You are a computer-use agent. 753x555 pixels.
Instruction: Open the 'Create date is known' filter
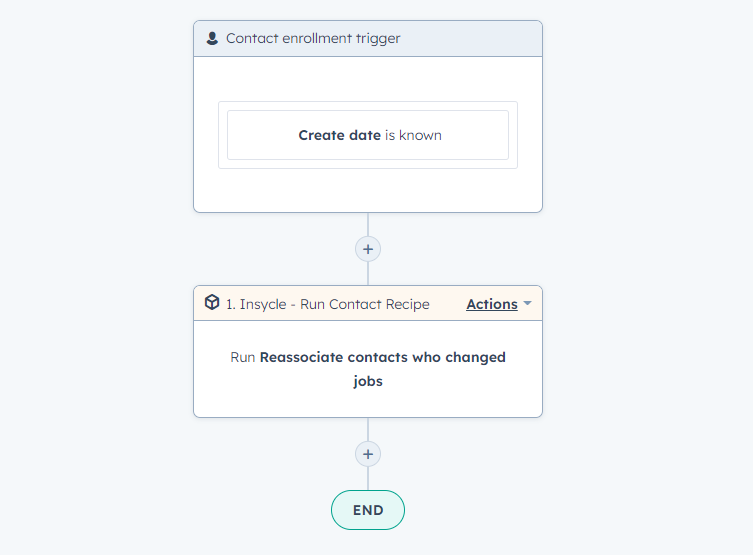pyautogui.click(x=368, y=135)
